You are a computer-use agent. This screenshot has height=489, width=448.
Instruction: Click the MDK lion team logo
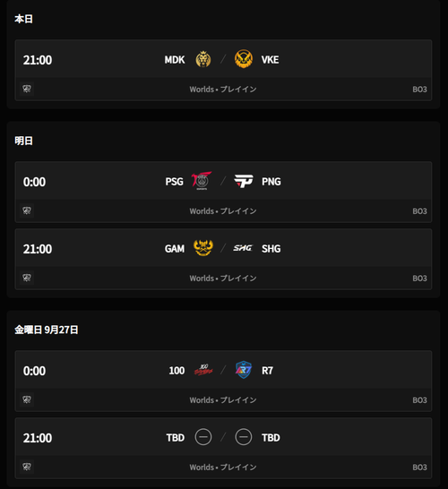(x=203, y=59)
